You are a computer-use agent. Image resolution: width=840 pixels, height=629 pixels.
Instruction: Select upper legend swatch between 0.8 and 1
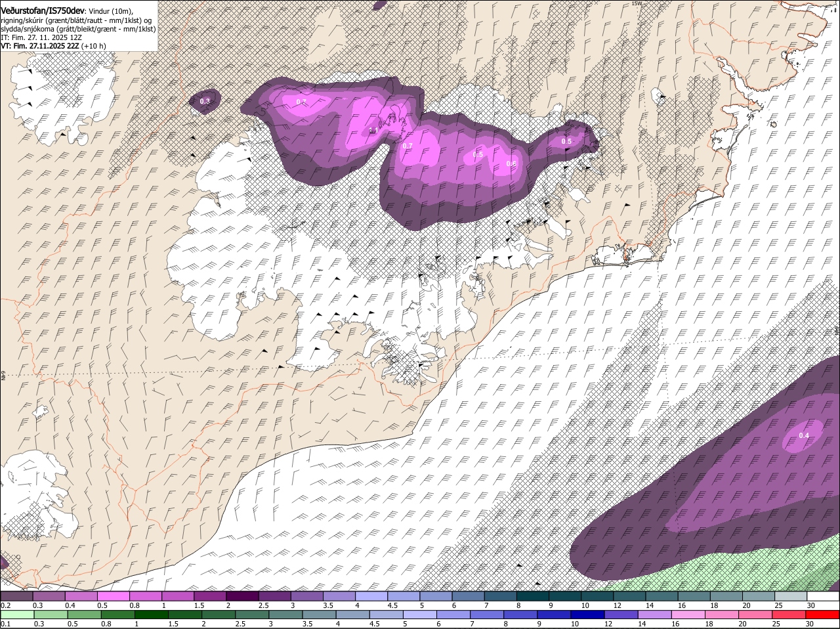(x=146, y=596)
